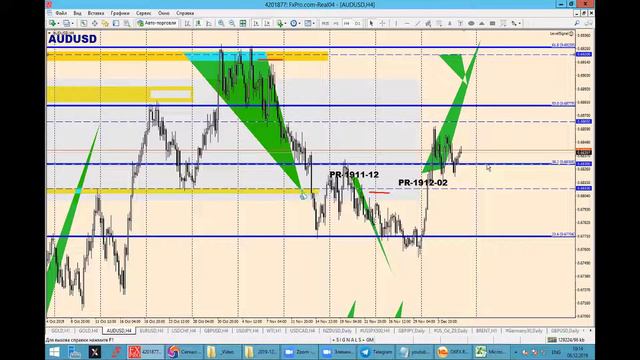Click the Tile Windows grid icon
Image resolution: width=640 pixels, height=360 pixels.
click(x=243, y=23)
